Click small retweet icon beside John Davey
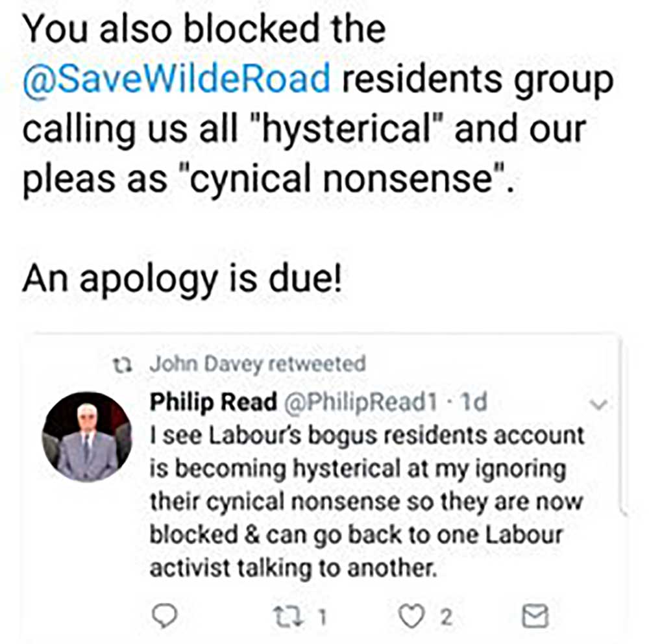The height and width of the screenshot is (644, 649). [121, 364]
